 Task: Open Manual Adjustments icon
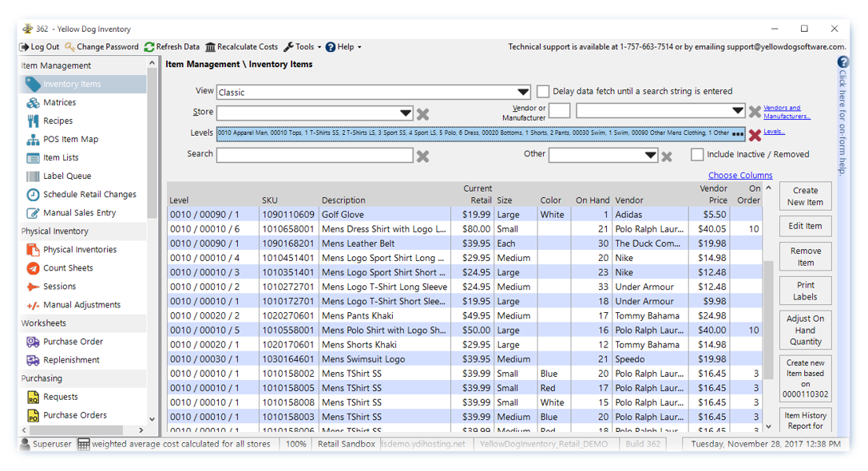34,305
